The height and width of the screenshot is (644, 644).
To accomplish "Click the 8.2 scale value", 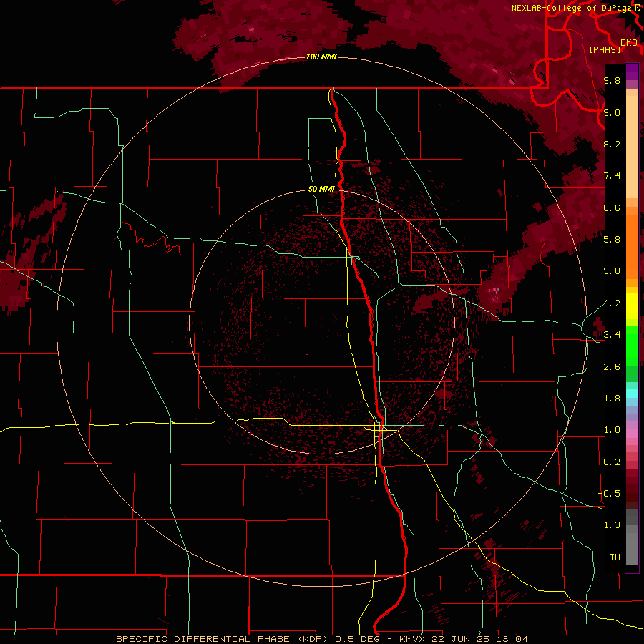I will pos(612,144).
